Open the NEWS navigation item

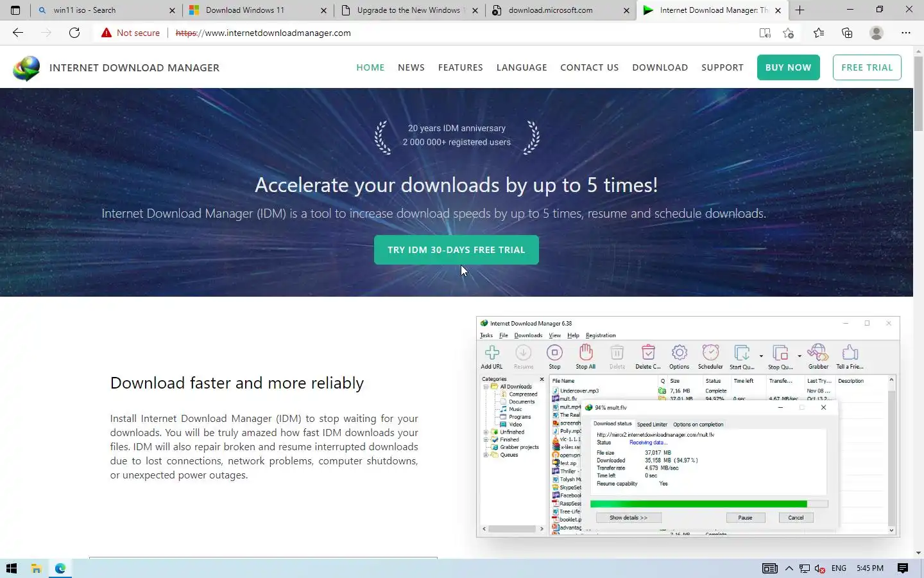click(x=411, y=67)
